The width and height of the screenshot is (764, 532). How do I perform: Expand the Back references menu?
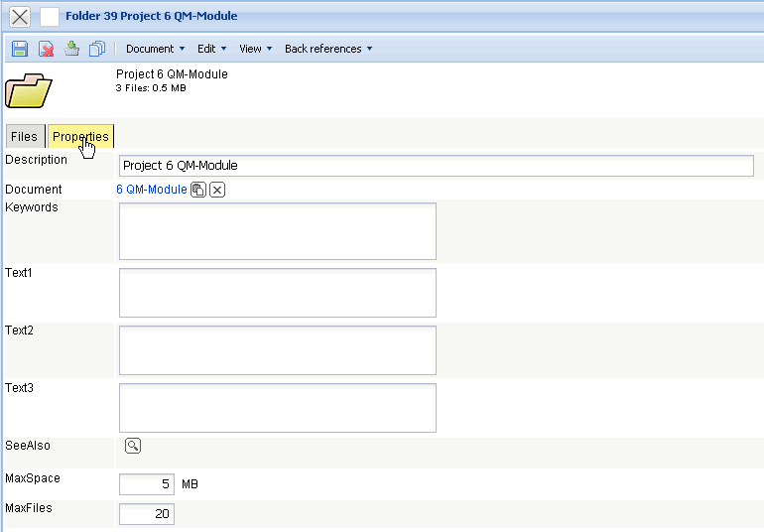(x=328, y=49)
